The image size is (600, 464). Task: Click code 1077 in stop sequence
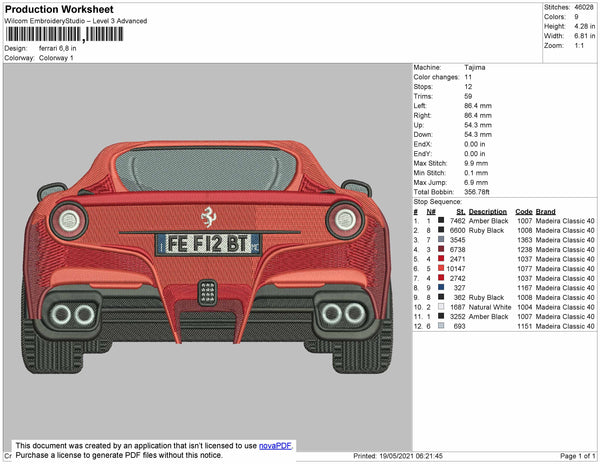click(525, 269)
